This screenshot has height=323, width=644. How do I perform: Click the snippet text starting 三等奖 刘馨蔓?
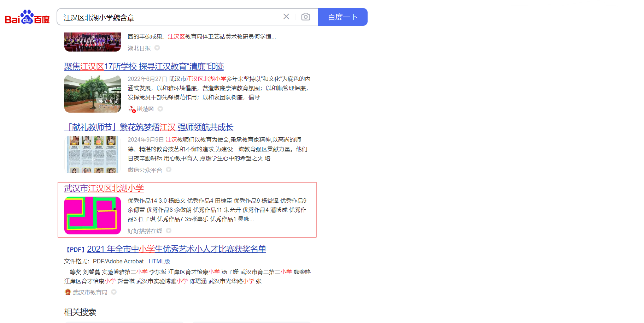click(x=188, y=276)
